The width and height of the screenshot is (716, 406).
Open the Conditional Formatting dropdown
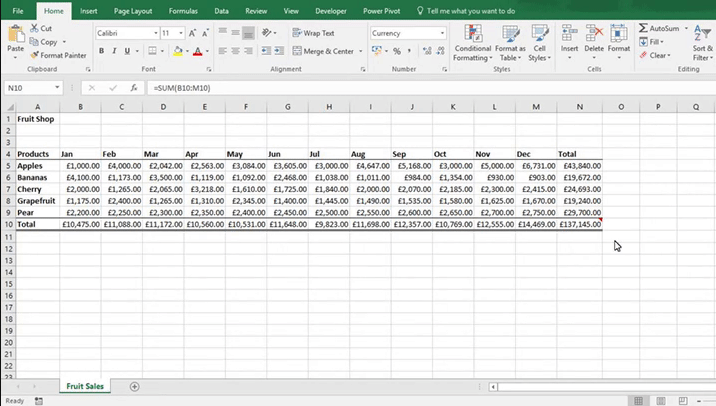[x=473, y=47]
